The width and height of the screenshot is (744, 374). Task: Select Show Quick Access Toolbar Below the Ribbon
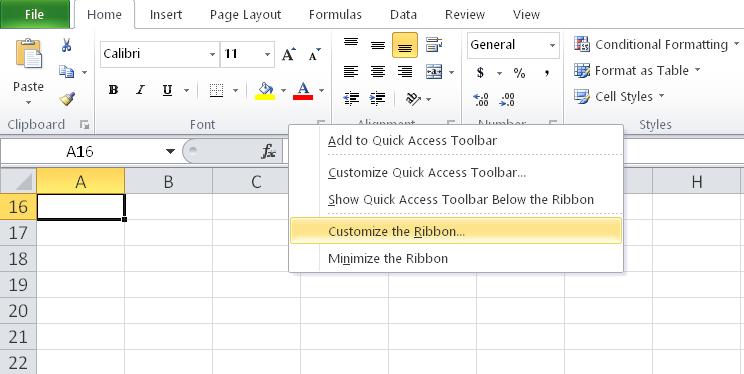456,199
